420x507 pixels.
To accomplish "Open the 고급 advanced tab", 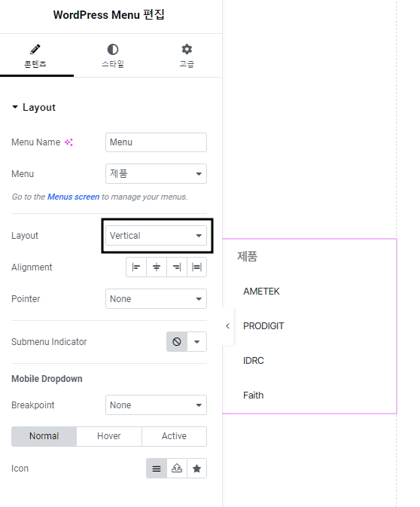I will coord(187,56).
